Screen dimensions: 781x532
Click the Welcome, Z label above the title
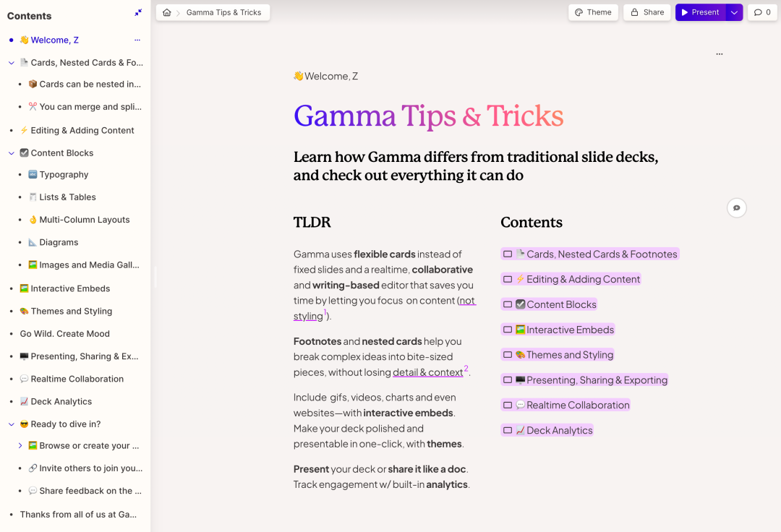point(325,76)
